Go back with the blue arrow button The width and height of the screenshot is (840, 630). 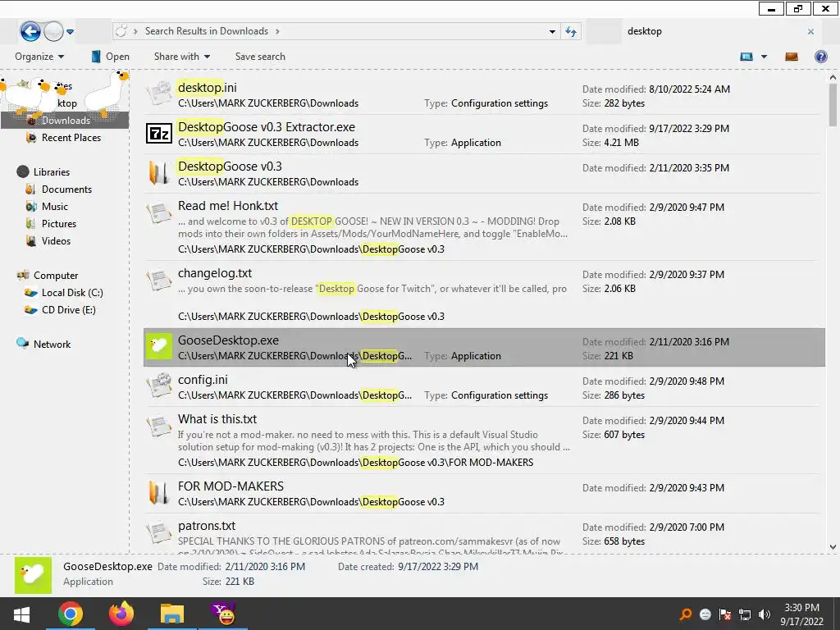click(x=30, y=32)
